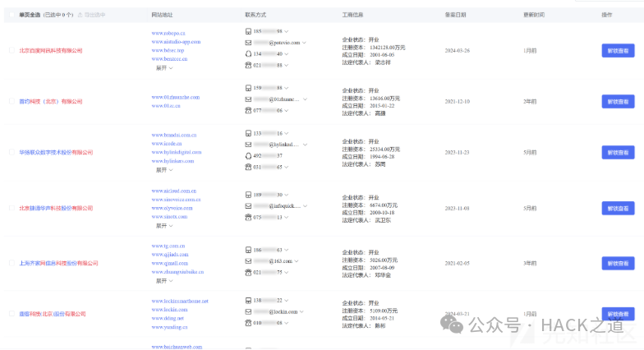644x350 pixels.
Task: Check the 华扬联众数字技术 row checkbox
Action: coord(11,153)
